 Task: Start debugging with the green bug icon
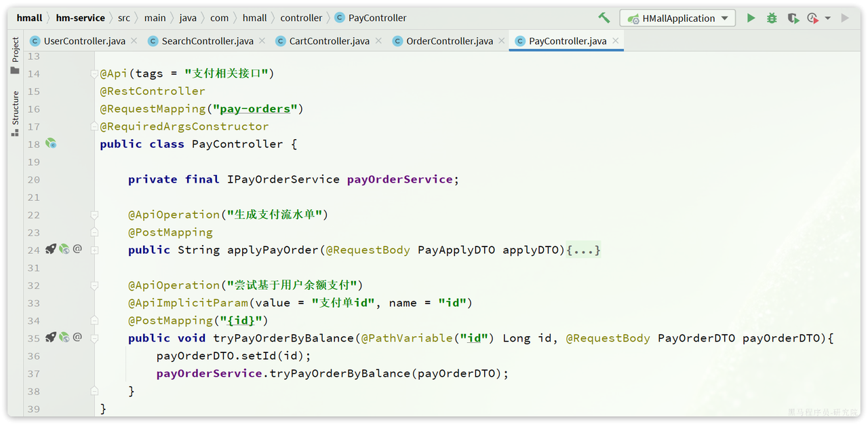point(772,18)
